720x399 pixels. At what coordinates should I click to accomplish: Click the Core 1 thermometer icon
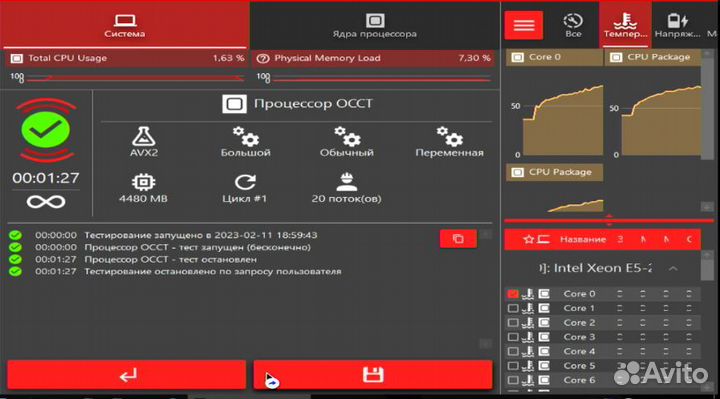528,308
